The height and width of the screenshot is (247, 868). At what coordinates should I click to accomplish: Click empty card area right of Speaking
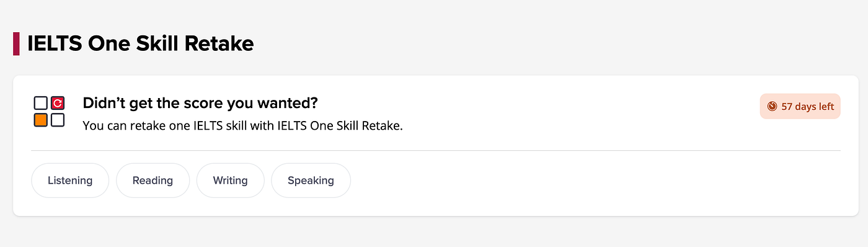point(595,181)
